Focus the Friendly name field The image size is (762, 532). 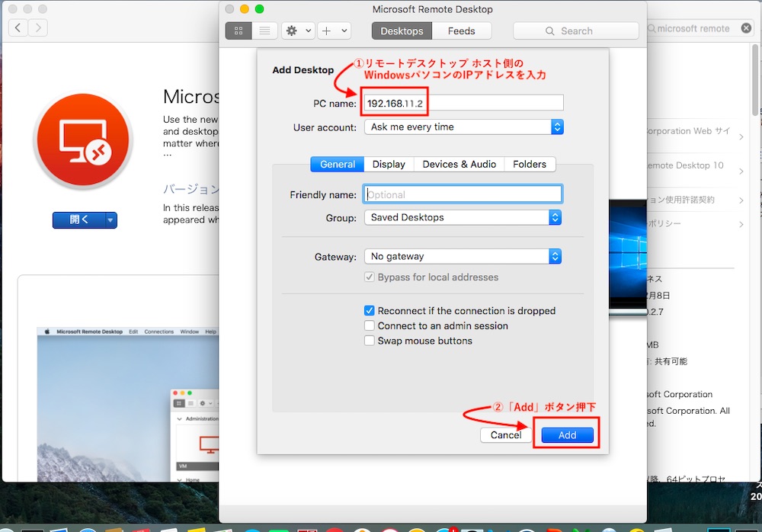[463, 194]
